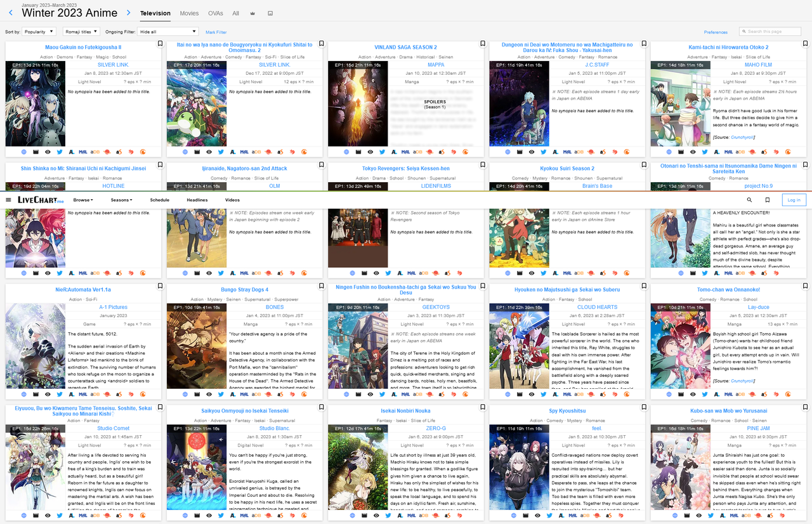Open the website globe icon on NieR:Automata Ver1.1a
This screenshot has height=524, width=812.
pyautogui.click(x=24, y=394)
